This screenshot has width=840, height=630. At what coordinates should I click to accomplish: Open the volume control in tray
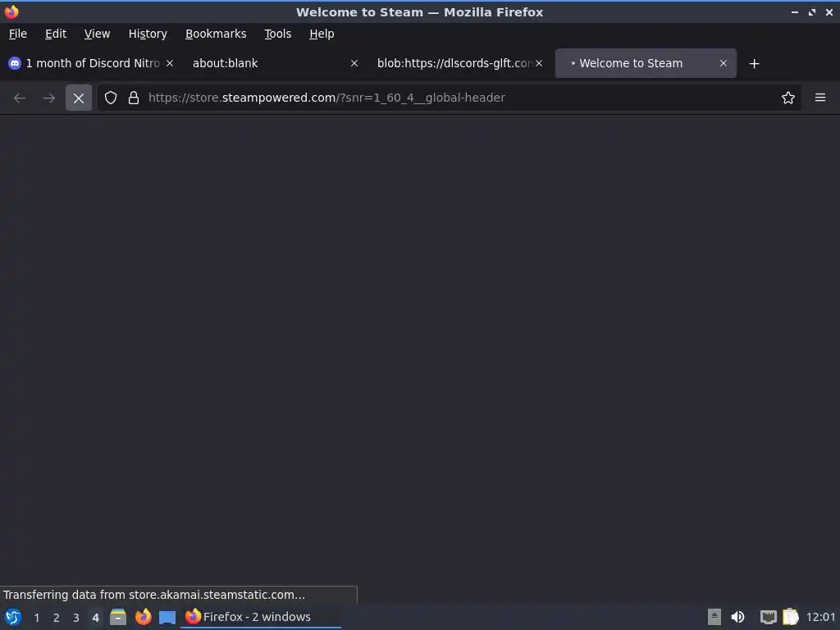coord(737,617)
